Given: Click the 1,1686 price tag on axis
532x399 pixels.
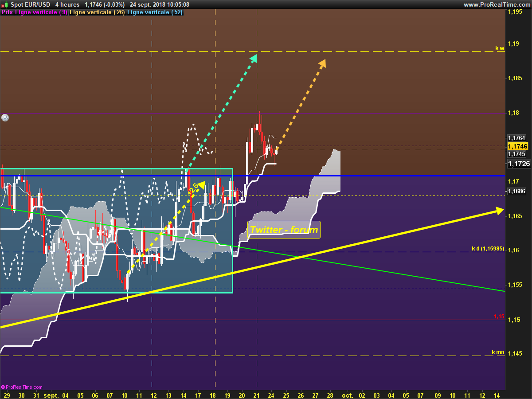Looking at the screenshot, I should pos(516,192).
